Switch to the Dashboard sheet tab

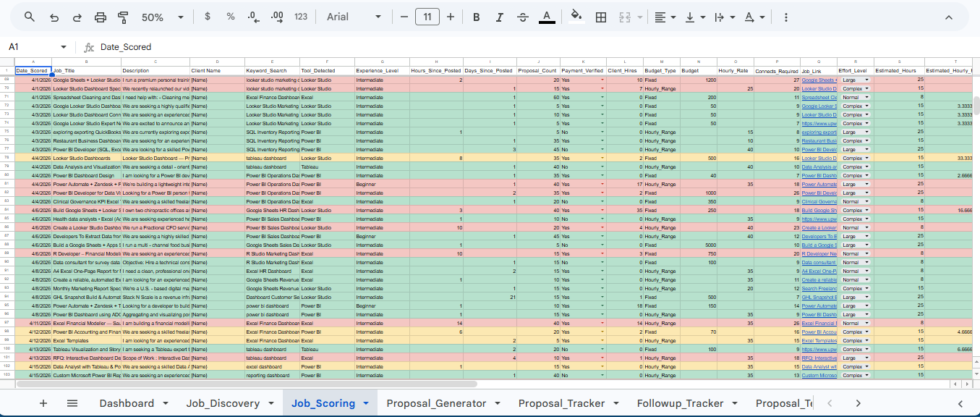[x=127, y=403]
